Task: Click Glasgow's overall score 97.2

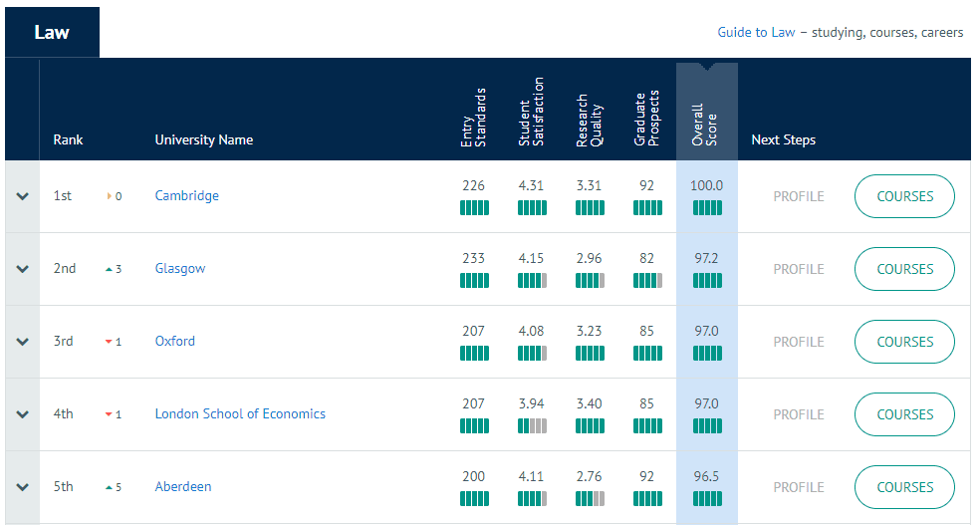Action: point(706,258)
